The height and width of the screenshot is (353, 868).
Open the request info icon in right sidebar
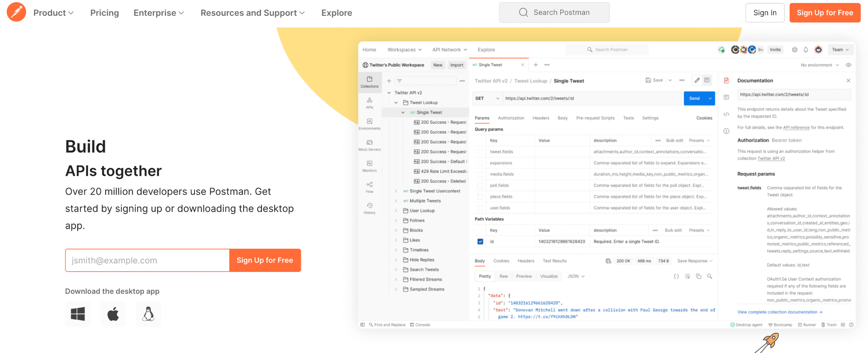click(x=726, y=131)
